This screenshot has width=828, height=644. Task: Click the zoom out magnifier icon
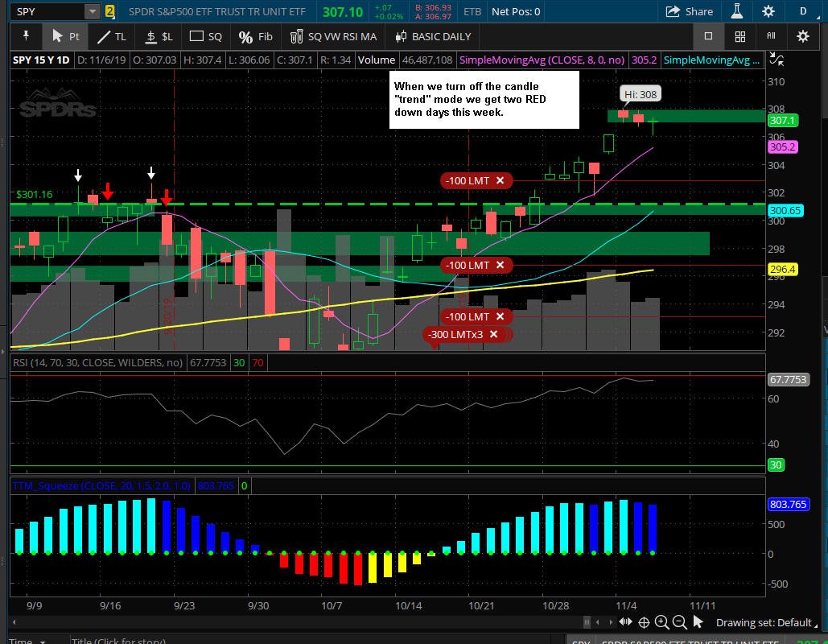click(x=680, y=622)
